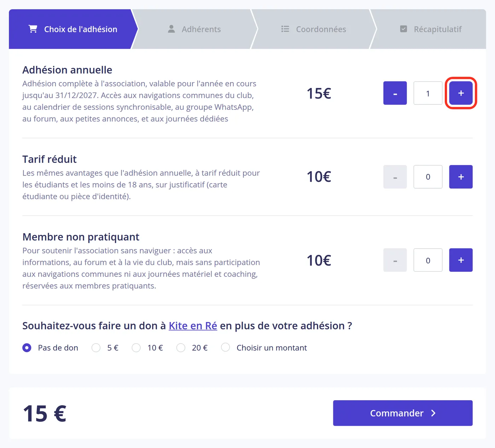Increase Adhésion annuelle quantity with plus
This screenshot has height=448, width=495.
(x=461, y=93)
